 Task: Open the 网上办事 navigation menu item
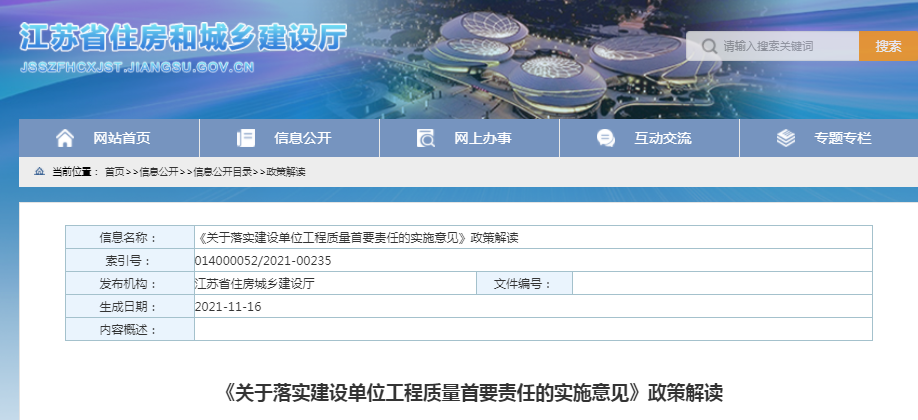482,138
